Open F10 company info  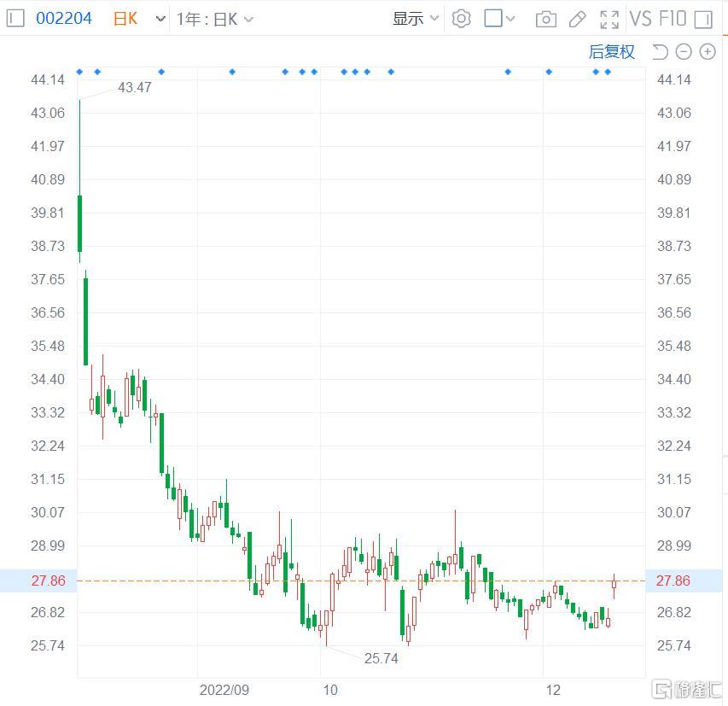[x=673, y=19]
